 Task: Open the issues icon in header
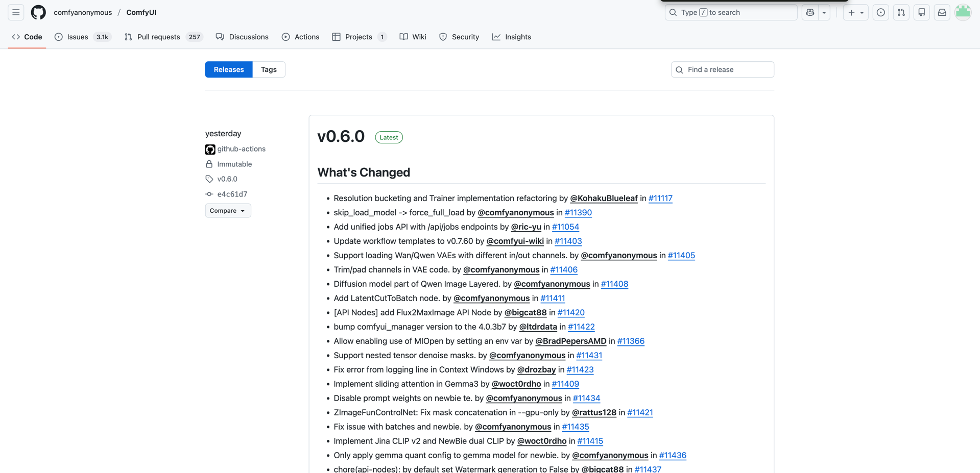[x=880, y=12]
